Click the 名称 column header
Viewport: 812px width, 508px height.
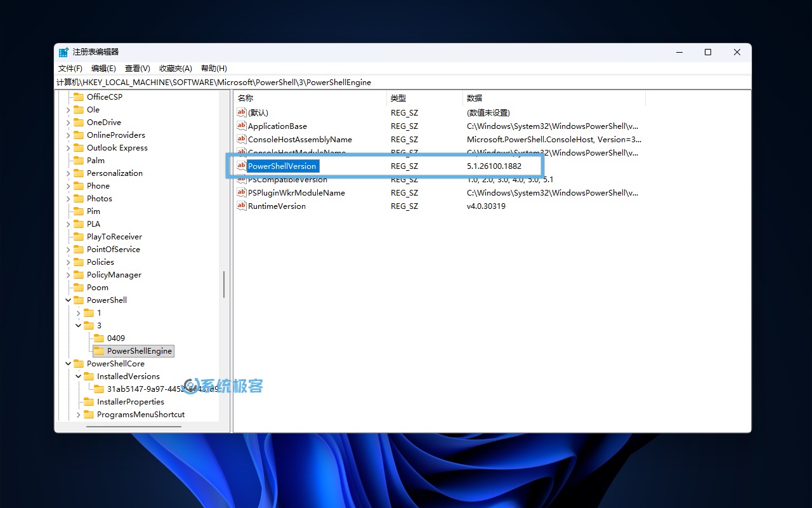pos(246,98)
